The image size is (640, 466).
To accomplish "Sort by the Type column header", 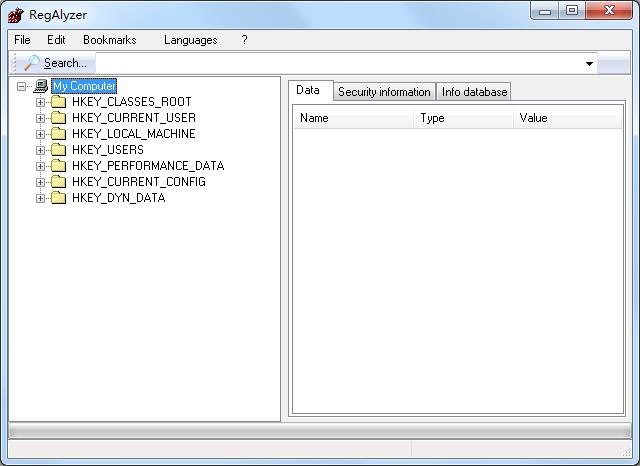I will [x=463, y=118].
